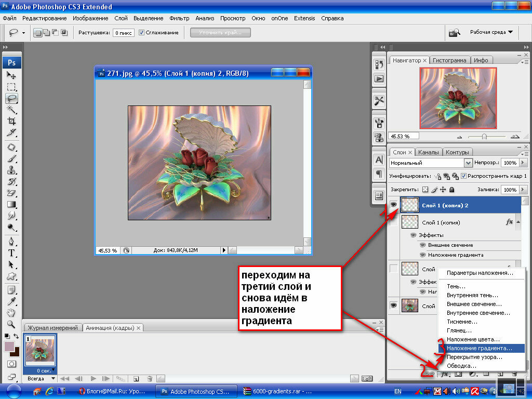This screenshot has height=399, width=532.
Task: Select the History Brush tool
Action: coord(11,181)
